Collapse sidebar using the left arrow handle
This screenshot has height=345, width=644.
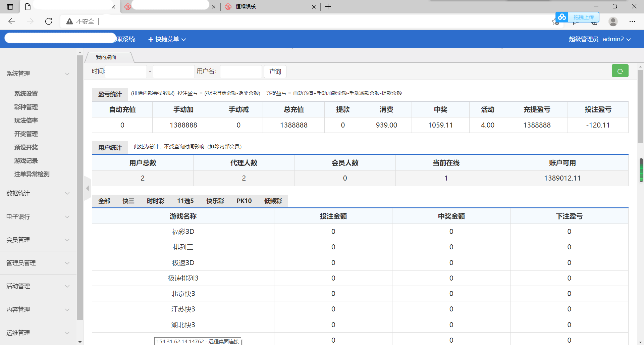(88, 188)
